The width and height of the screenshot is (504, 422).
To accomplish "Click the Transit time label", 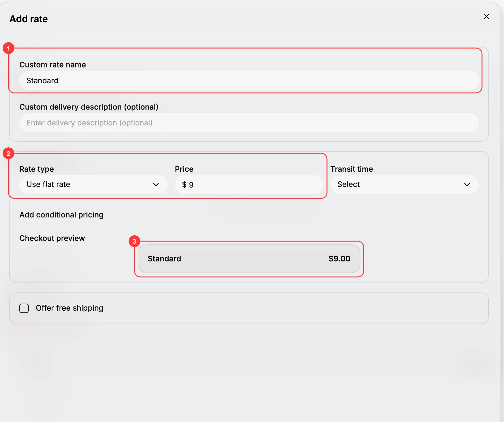I will coord(352,169).
